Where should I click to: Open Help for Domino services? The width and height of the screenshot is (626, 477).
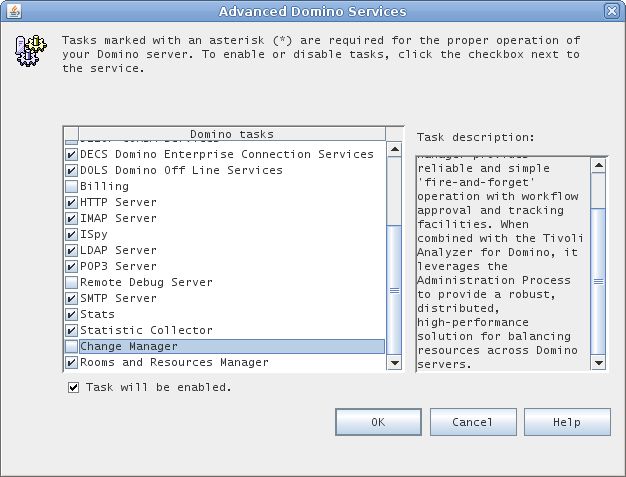coord(566,422)
